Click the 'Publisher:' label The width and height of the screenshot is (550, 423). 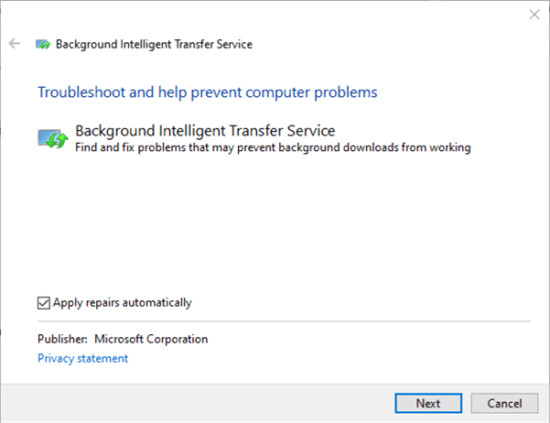(62, 339)
